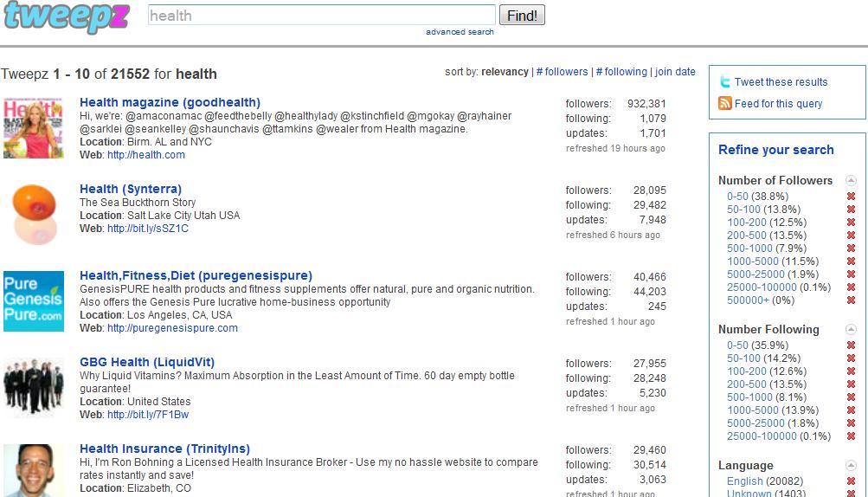Filter by 5000-25000 following range
This screenshot has width=868, height=497.
(x=755, y=423)
